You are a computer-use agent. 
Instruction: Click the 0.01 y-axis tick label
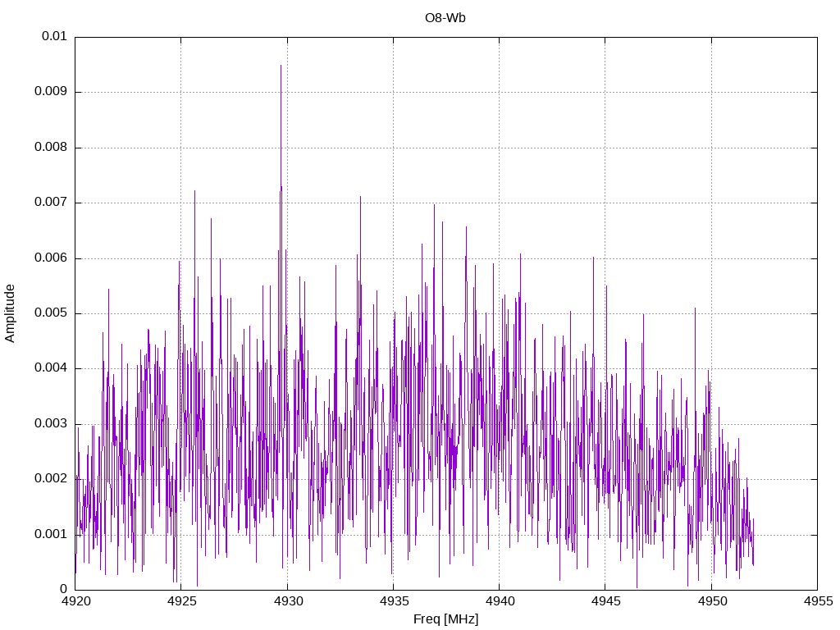[x=54, y=36]
